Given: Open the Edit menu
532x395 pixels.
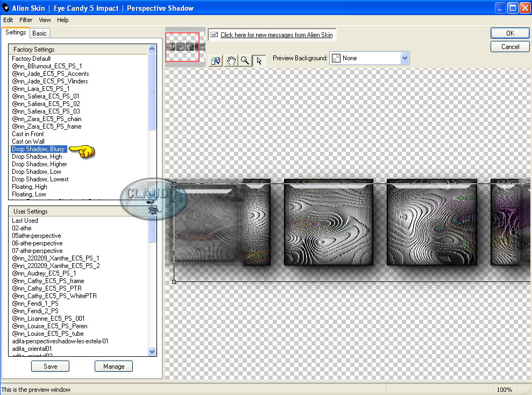Looking at the screenshot, I should [x=8, y=20].
